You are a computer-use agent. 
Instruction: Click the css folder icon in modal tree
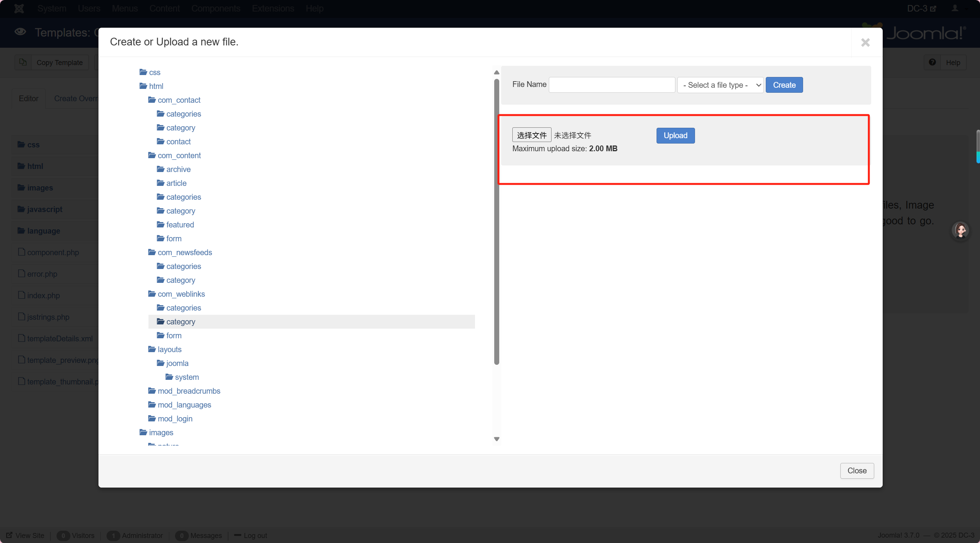(x=143, y=72)
